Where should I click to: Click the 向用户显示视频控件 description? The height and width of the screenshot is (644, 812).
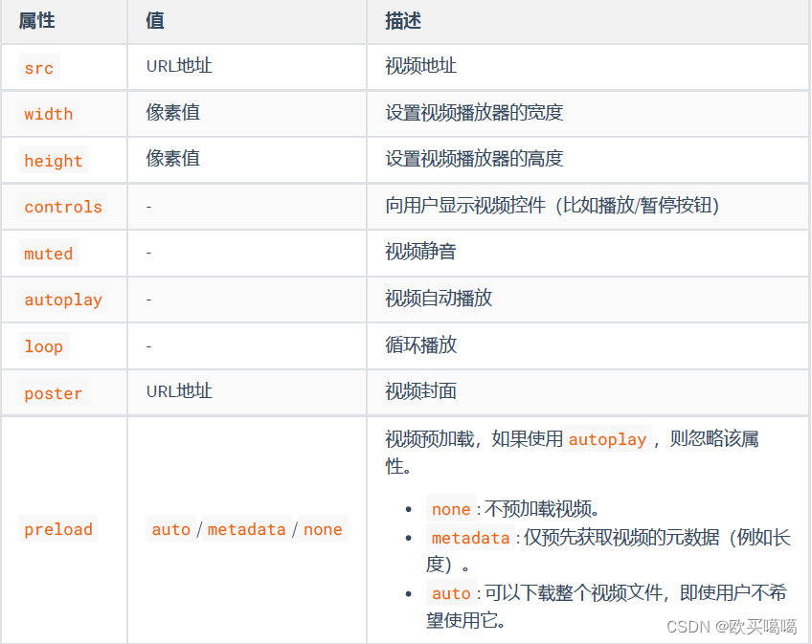pos(553,206)
